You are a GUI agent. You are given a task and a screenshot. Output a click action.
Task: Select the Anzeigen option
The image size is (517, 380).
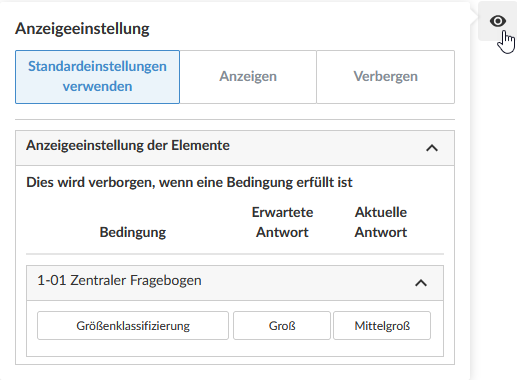(x=248, y=77)
